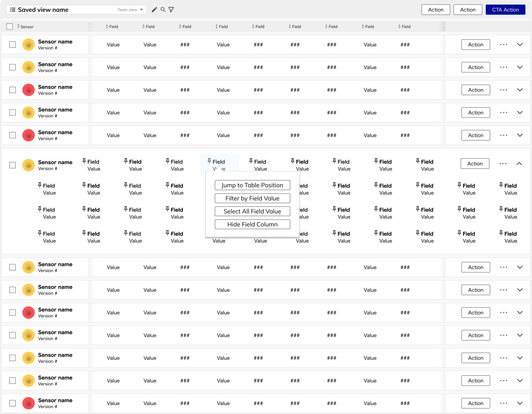This screenshot has width=532, height=414.
Task: Expand the last sensor row chevron
Action: 520,403
